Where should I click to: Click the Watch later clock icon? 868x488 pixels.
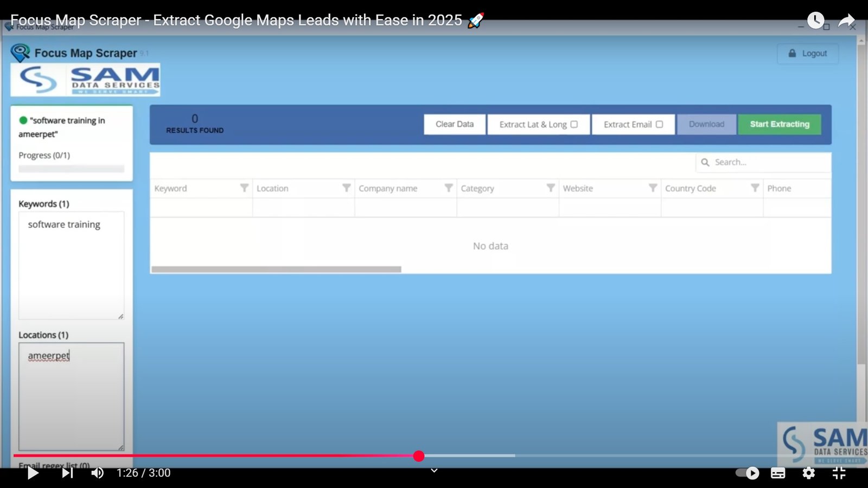tap(815, 21)
